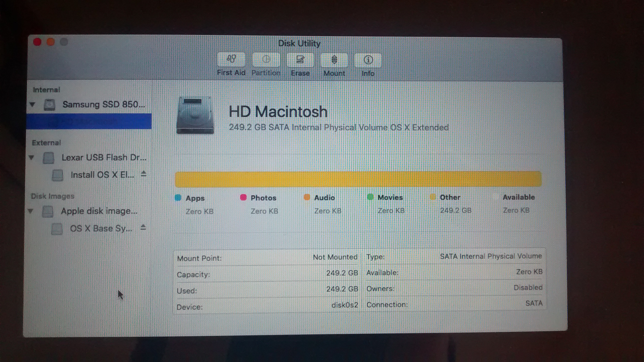The height and width of the screenshot is (362, 644).
Task: Select Install OS X El Capitan volume
Action: click(102, 175)
